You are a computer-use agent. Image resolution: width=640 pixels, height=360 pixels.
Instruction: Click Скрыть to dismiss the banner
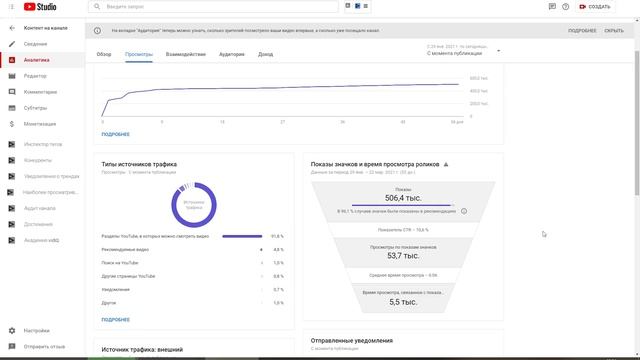[614, 31]
